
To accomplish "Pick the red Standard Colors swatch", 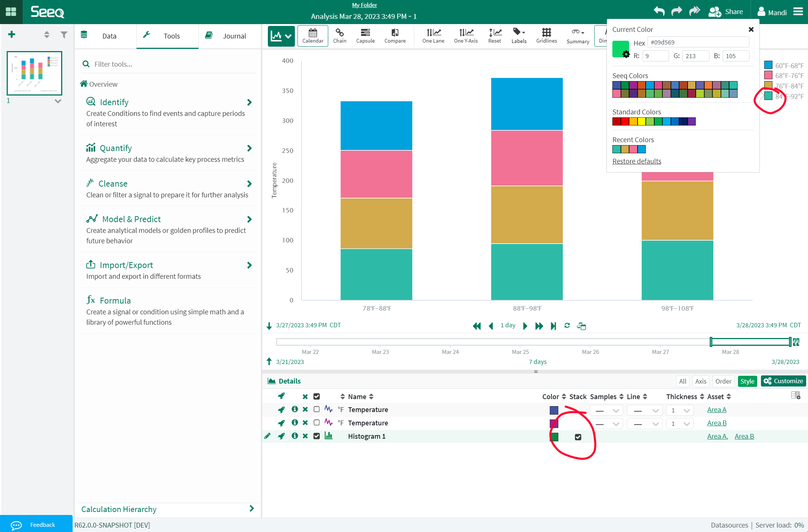I will 625,121.
